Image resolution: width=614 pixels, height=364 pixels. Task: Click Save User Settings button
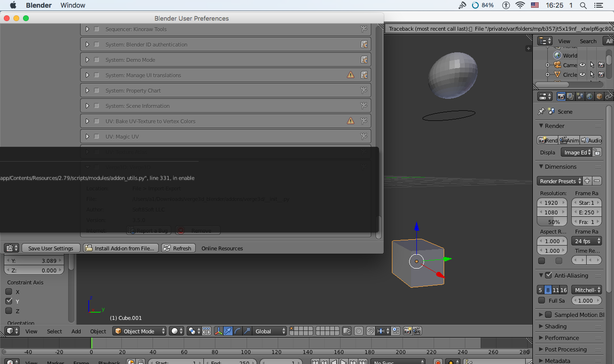[x=50, y=248]
